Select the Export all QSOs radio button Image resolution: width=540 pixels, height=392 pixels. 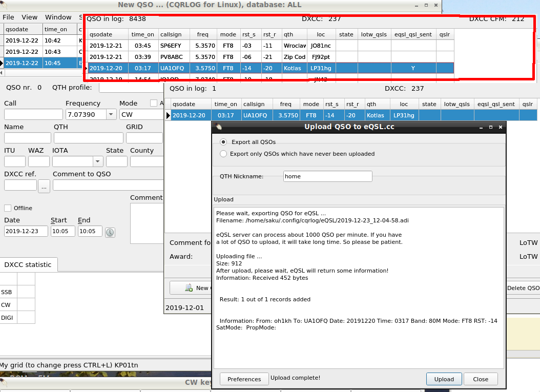pos(223,142)
